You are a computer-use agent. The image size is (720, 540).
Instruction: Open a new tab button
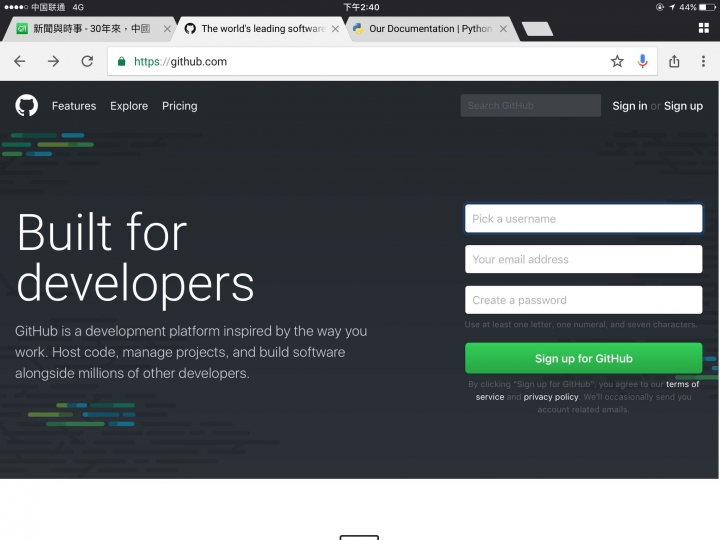click(537, 28)
